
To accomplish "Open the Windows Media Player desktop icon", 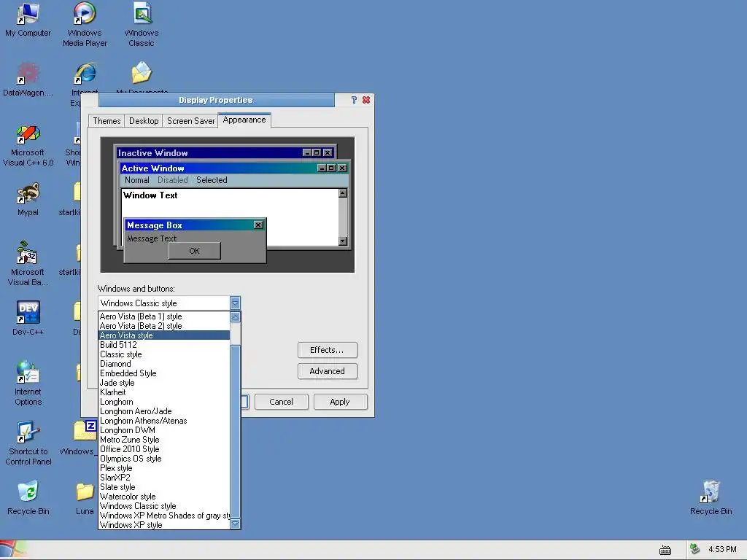I will click(85, 25).
